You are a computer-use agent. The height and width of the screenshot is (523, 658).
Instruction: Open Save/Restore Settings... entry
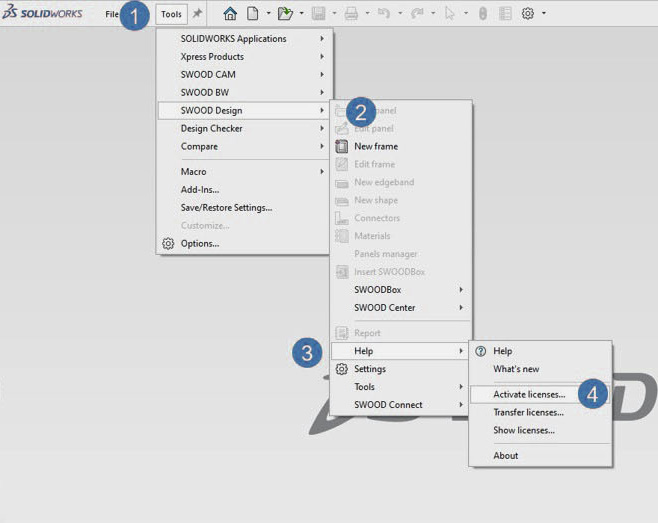click(226, 207)
